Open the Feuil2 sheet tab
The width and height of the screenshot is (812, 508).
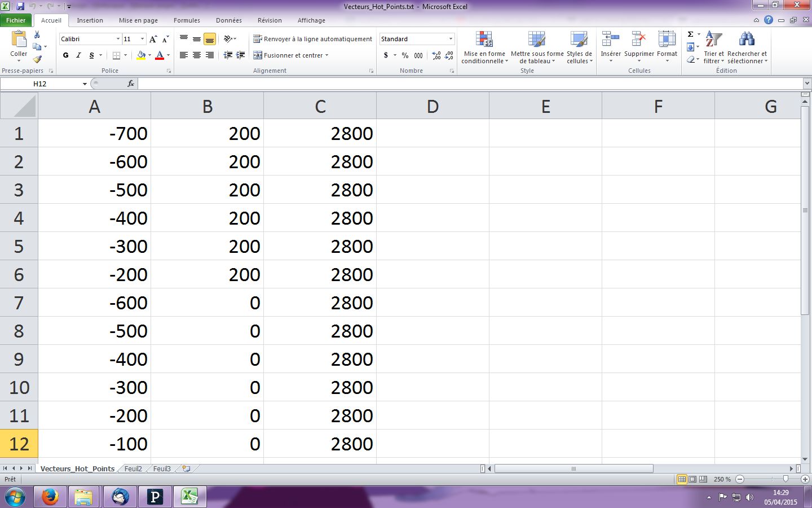133,468
